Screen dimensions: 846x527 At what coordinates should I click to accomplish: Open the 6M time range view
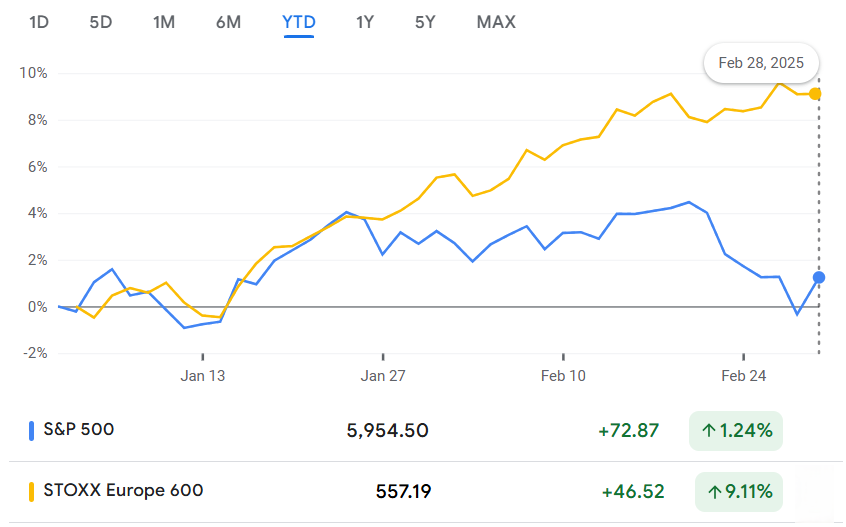click(x=228, y=21)
